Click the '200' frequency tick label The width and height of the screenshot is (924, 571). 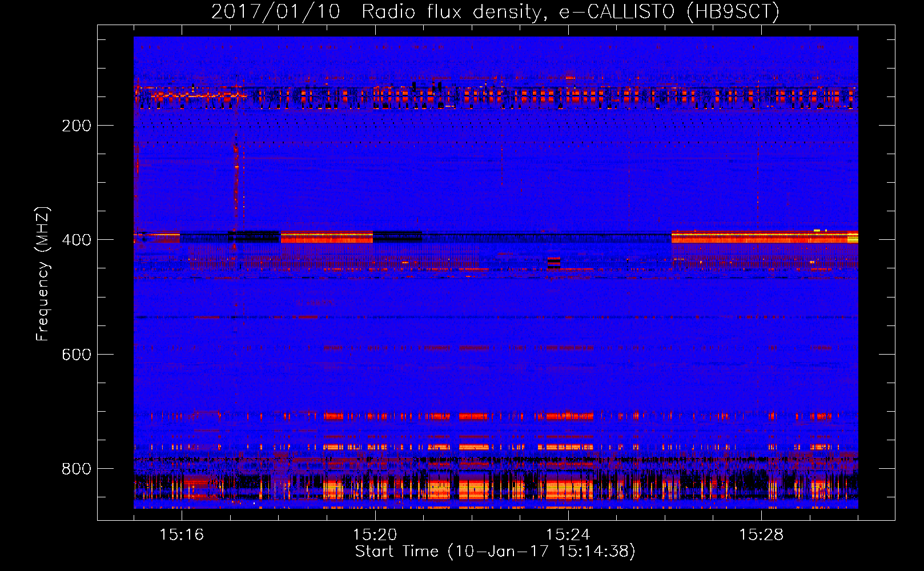point(77,126)
